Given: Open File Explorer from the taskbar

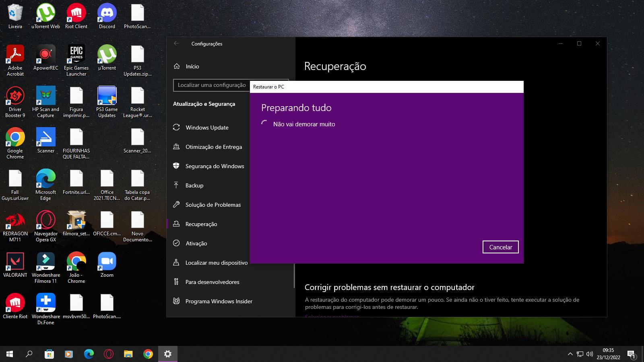Looking at the screenshot, I should [x=128, y=354].
